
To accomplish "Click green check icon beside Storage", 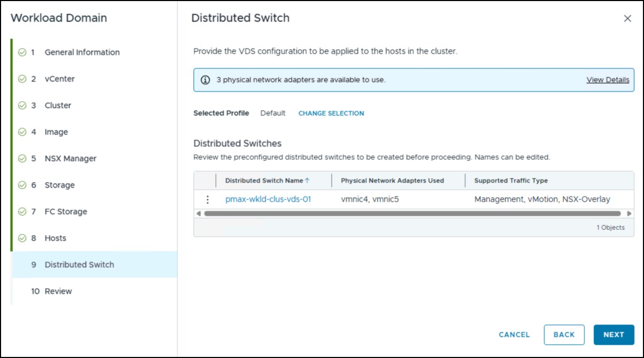I will (x=22, y=185).
